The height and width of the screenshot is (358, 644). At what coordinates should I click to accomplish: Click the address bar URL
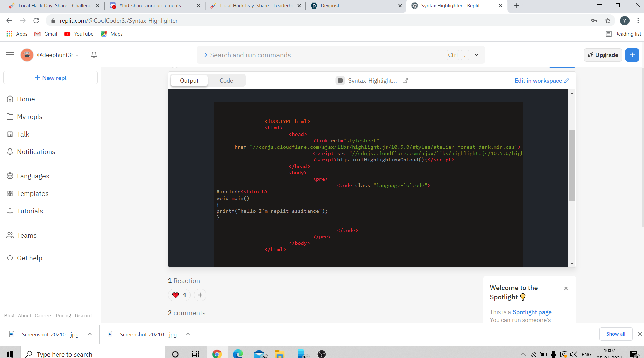tap(119, 21)
